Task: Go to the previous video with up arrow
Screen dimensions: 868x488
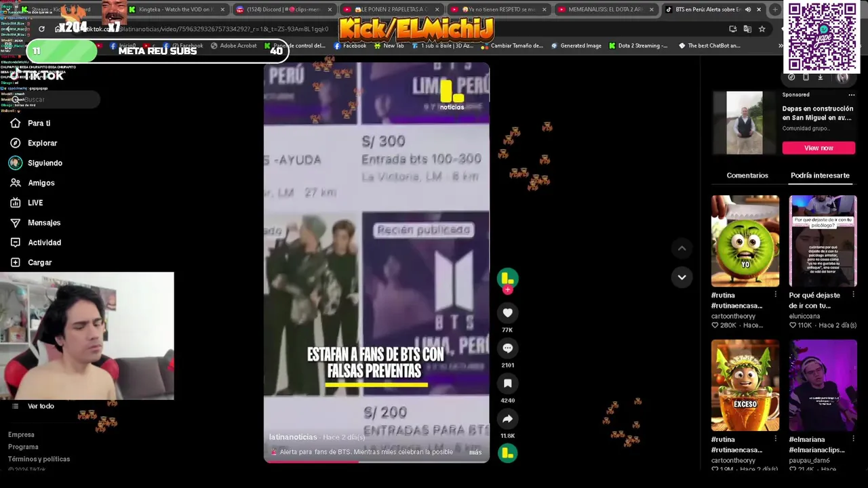Action: click(682, 249)
